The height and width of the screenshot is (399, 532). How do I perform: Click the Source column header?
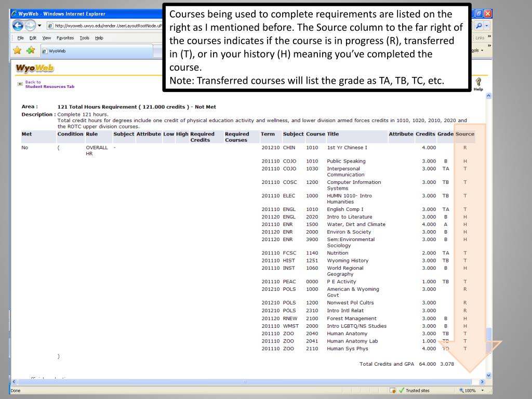coord(465,134)
